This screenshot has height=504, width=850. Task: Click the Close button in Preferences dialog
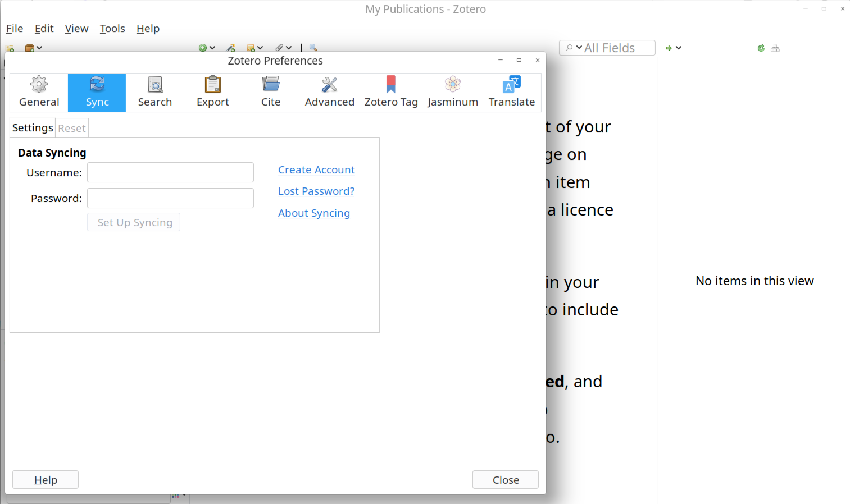pyautogui.click(x=506, y=480)
